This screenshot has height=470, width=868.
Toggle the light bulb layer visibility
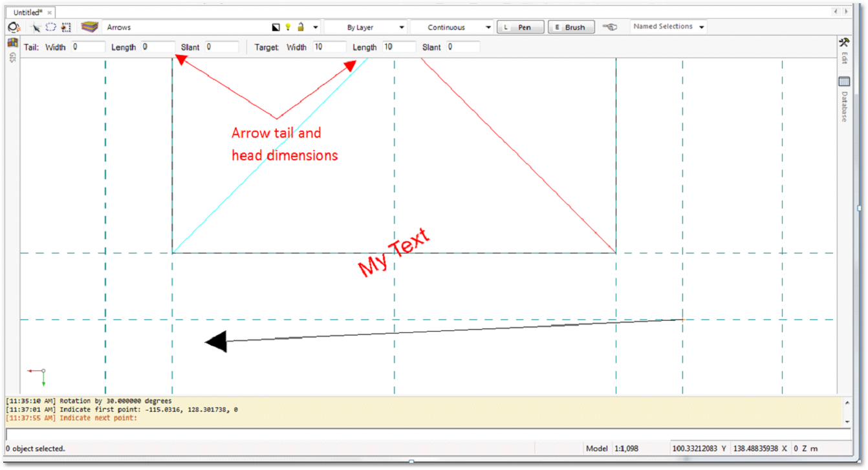pyautogui.click(x=288, y=27)
